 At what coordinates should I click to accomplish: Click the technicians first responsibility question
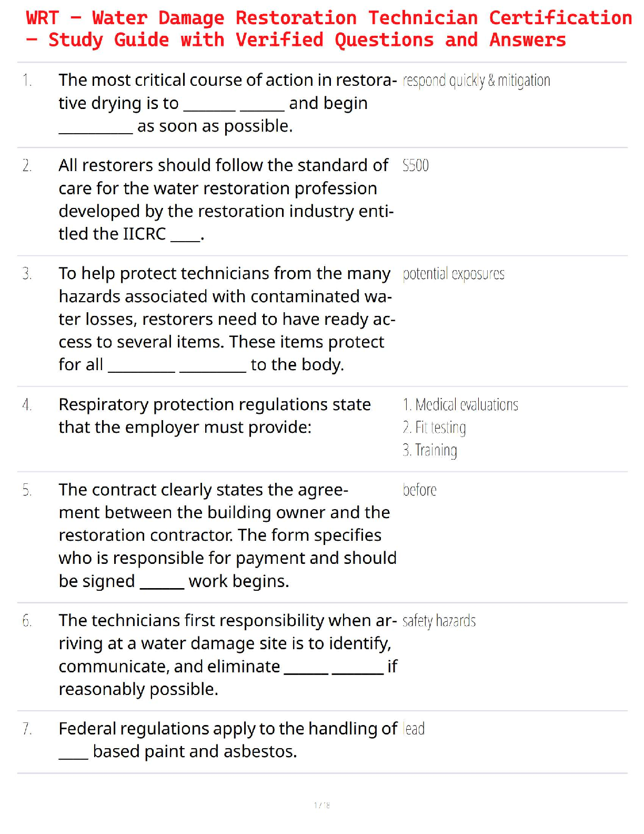tap(226, 655)
